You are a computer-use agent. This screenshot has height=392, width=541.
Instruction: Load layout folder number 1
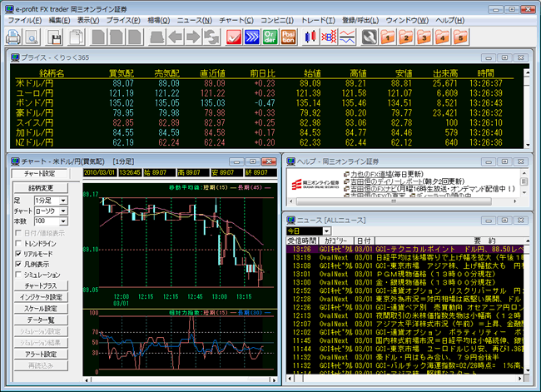click(x=388, y=37)
